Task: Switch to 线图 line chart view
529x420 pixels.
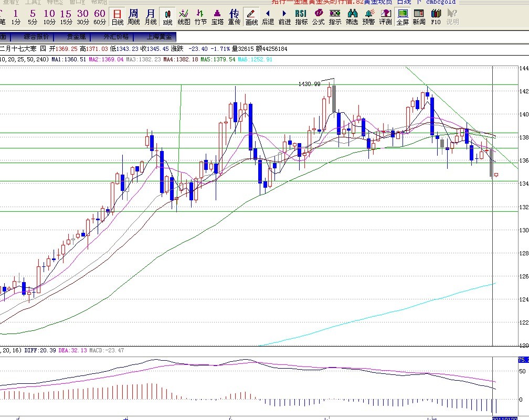Action: [184, 17]
